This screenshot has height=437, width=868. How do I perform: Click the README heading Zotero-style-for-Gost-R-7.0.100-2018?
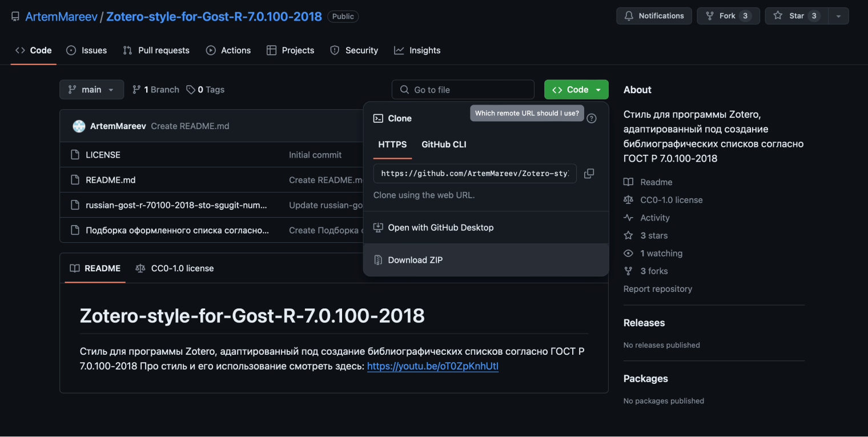click(252, 315)
